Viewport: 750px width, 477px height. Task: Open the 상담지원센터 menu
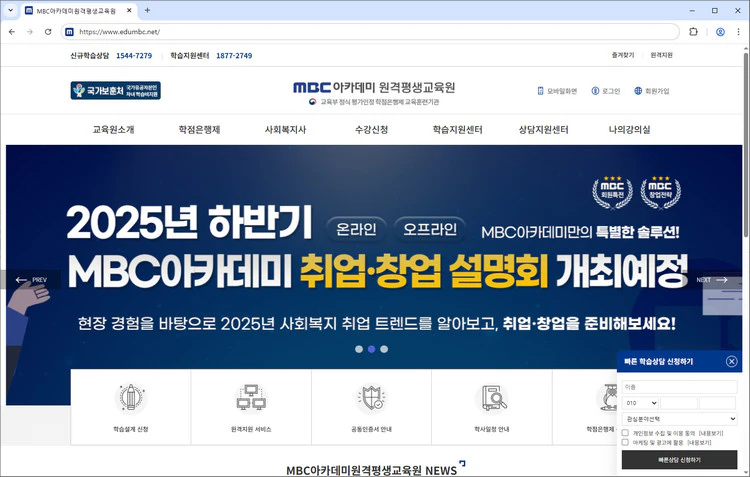(544, 129)
